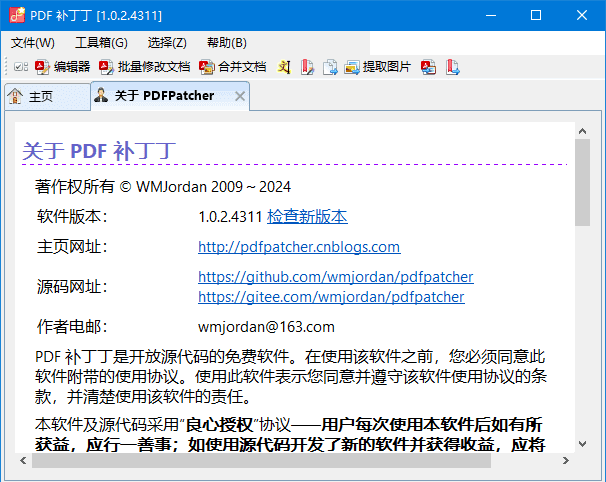Maximize the PDF 补丁丁 window

coord(536,15)
